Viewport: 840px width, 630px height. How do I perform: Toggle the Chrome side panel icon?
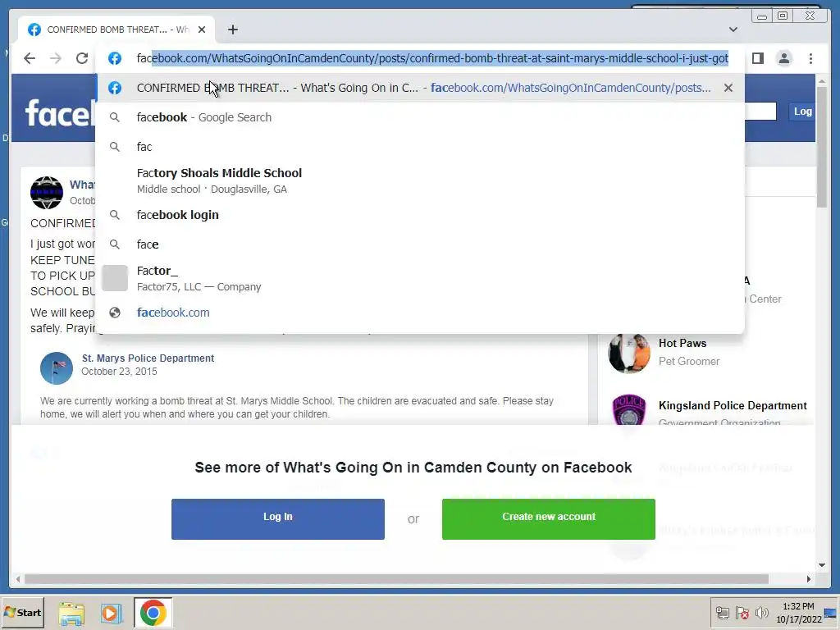(757, 58)
